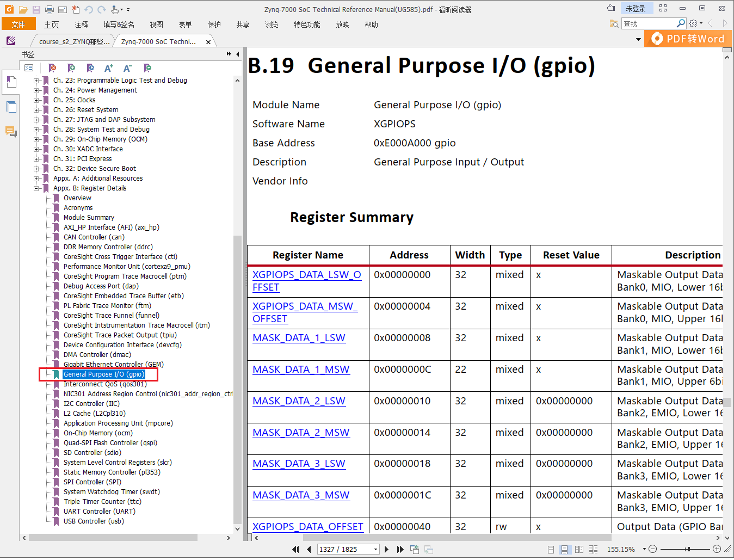
Task: Open the 文件 menu
Action: pyautogui.click(x=18, y=24)
